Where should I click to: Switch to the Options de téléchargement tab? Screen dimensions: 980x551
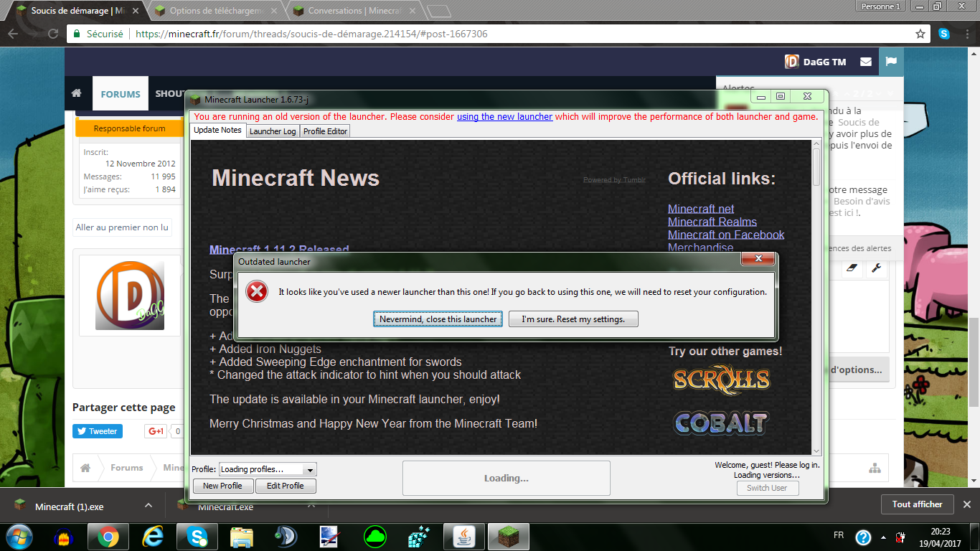(x=217, y=11)
